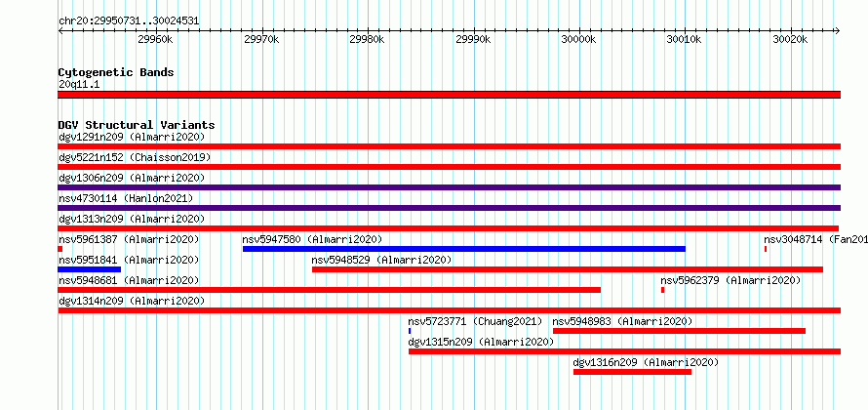The image size is (868, 410).
Task: Click the 29960k ruler tick label
Action: (155, 39)
